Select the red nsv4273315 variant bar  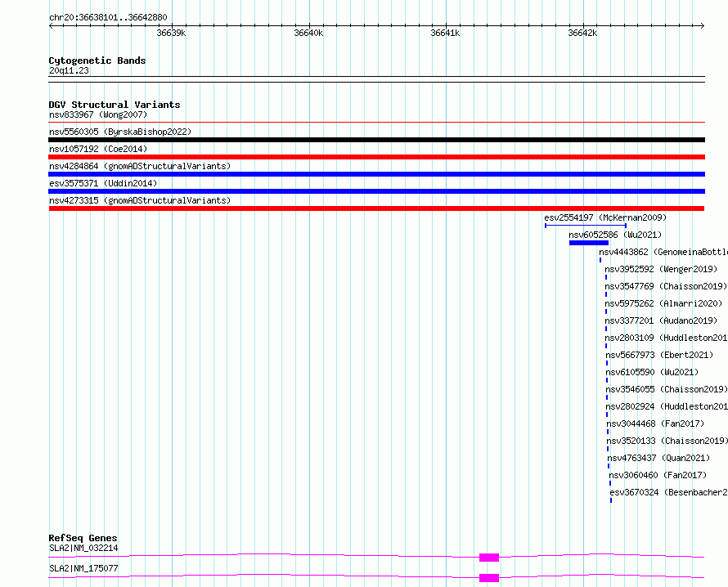point(376,208)
